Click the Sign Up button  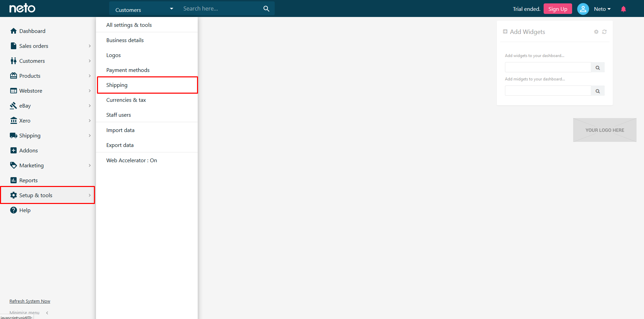coord(558,9)
